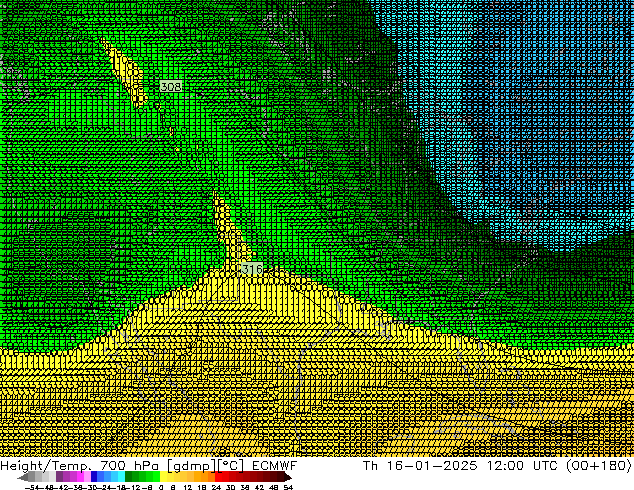
Task: Pick the dark purple legend swatch
Action: [59, 477]
